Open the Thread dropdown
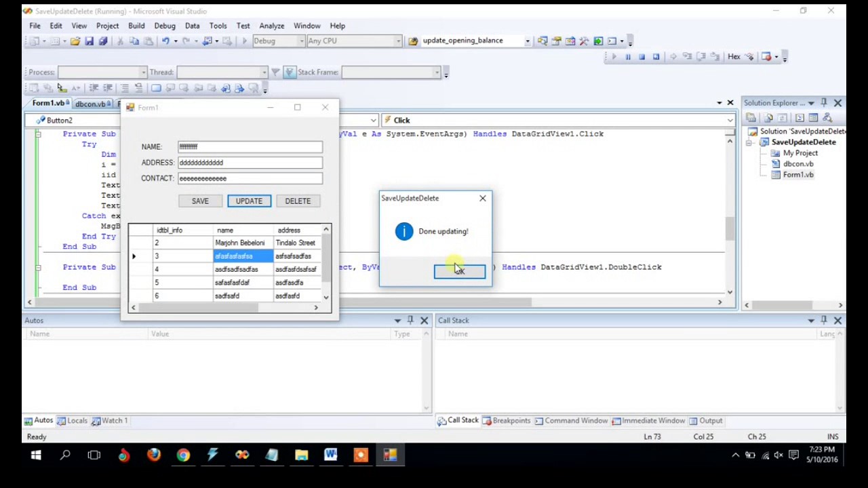868x488 pixels. [x=264, y=72]
